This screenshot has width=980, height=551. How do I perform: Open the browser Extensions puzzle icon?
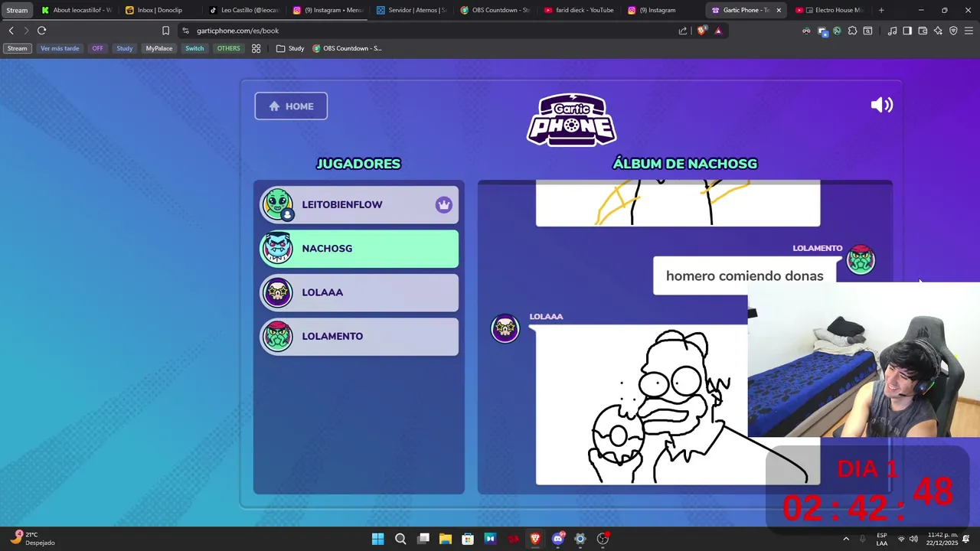[852, 31]
